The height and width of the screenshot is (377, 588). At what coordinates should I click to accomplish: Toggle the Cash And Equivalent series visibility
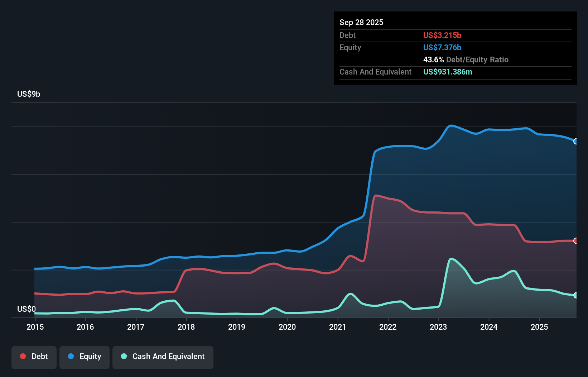pyautogui.click(x=163, y=357)
